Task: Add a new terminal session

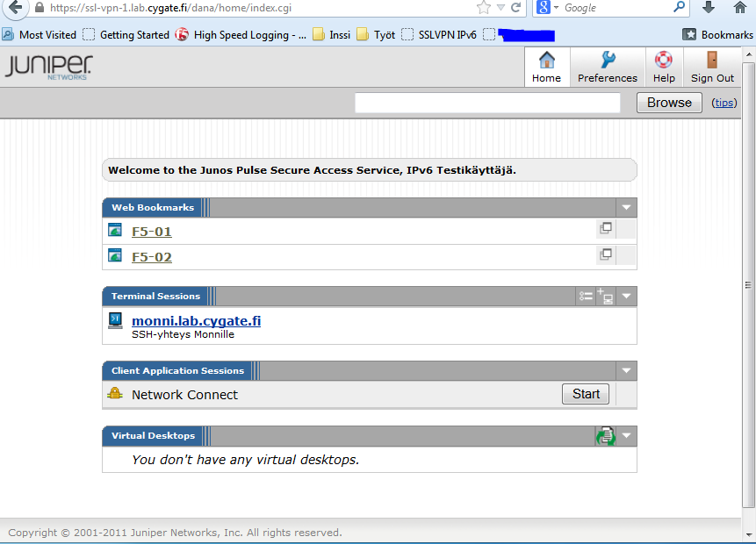Action: pyautogui.click(x=606, y=297)
